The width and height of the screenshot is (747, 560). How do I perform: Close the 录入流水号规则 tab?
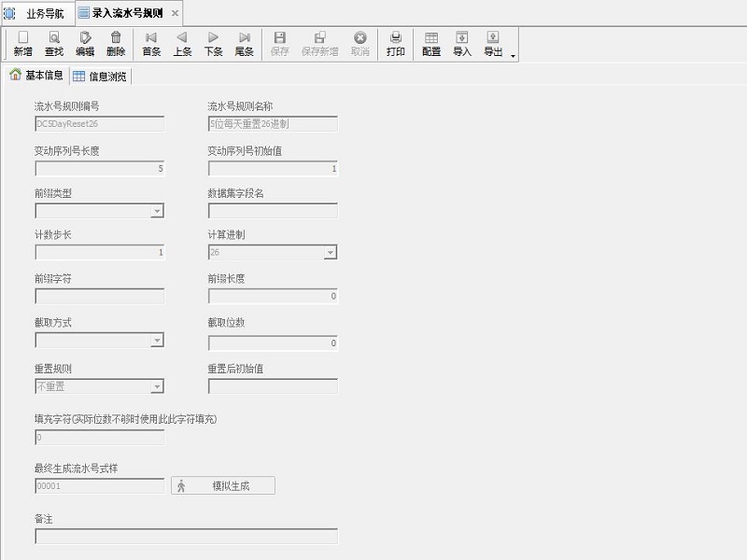tap(175, 13)
